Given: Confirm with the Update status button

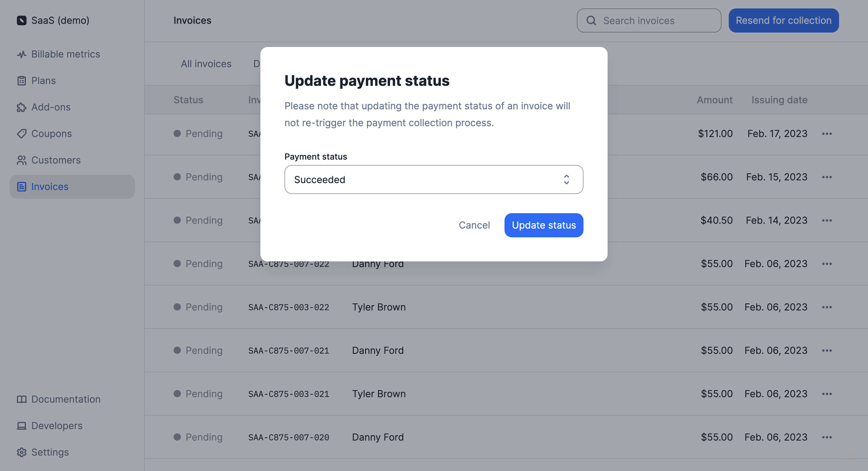Looking at the screenshot, I should click(543, 225).
